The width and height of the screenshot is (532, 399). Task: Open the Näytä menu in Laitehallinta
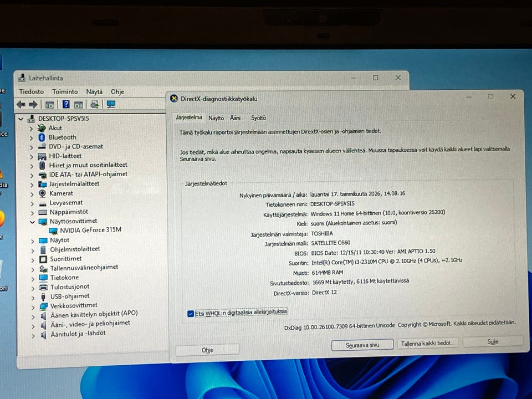pos(94,91)
